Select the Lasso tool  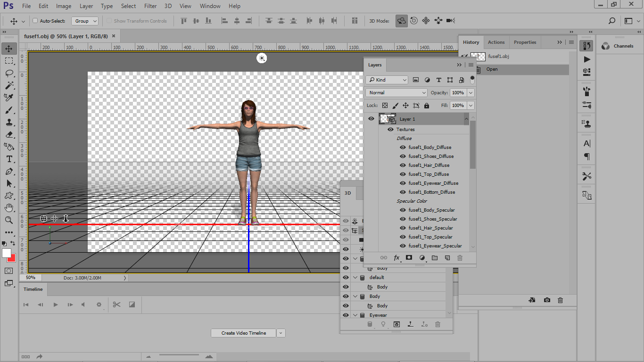(9, 73)
